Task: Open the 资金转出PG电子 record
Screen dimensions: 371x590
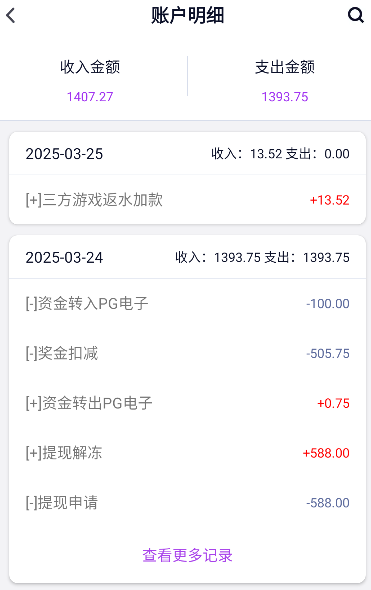Action: pyautogui.click(x=187, y=403)
